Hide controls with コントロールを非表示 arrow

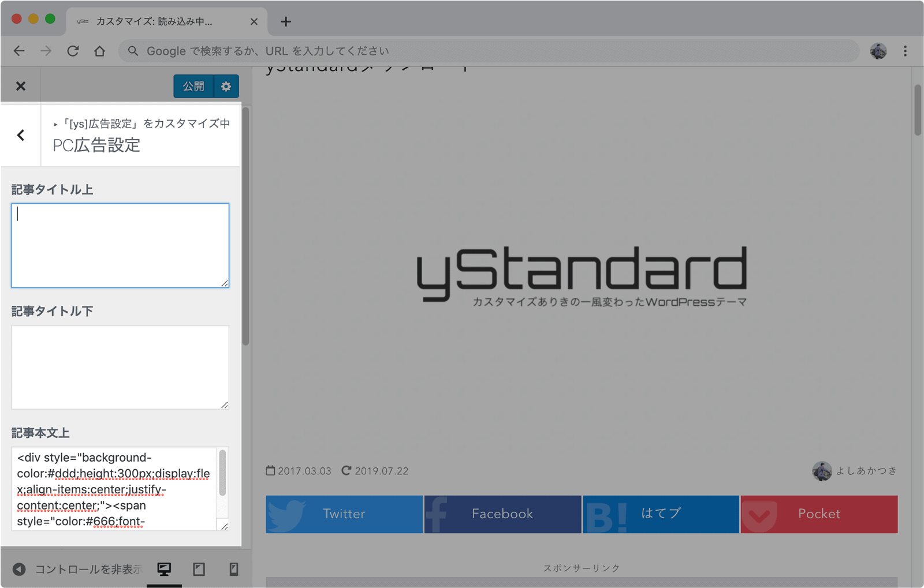pyautogui.click(x=19, y=569)
